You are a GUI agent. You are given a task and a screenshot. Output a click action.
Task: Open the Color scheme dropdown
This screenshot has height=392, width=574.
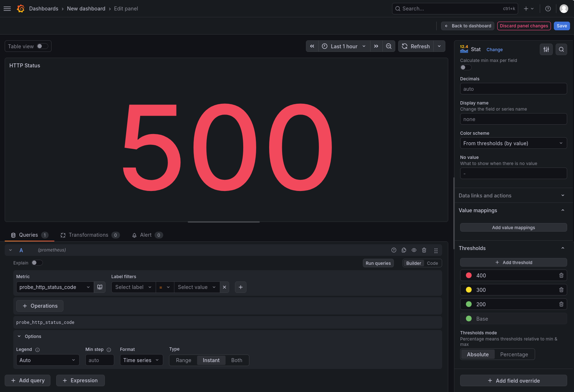click(513, 143)
